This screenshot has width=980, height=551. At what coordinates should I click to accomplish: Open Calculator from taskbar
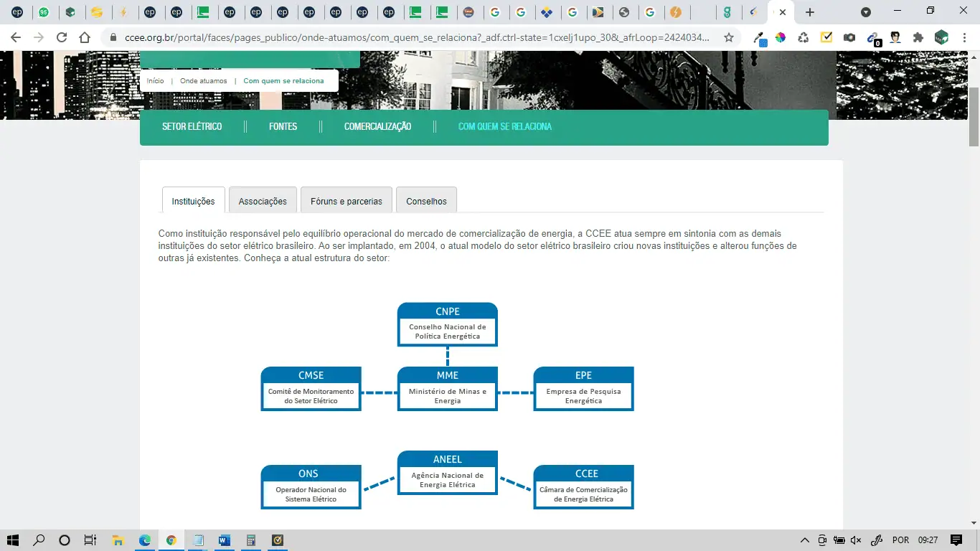[251, 540]
